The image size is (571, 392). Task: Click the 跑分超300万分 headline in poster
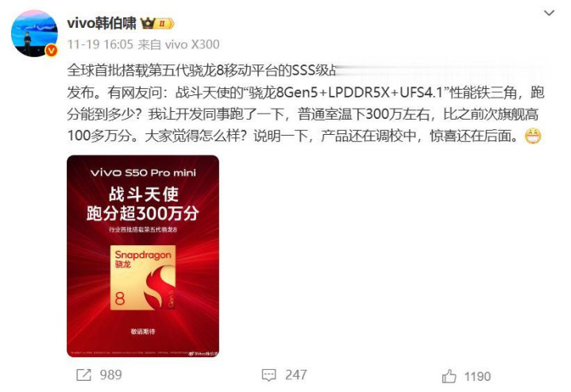pos(143,213)
